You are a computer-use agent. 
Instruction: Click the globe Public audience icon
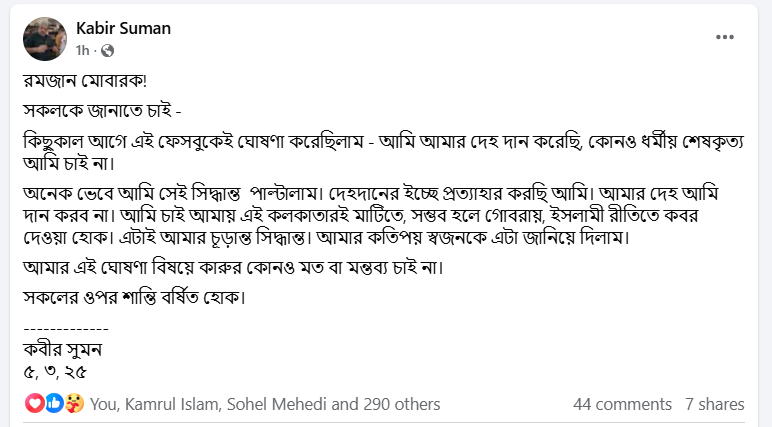point(108,50)
